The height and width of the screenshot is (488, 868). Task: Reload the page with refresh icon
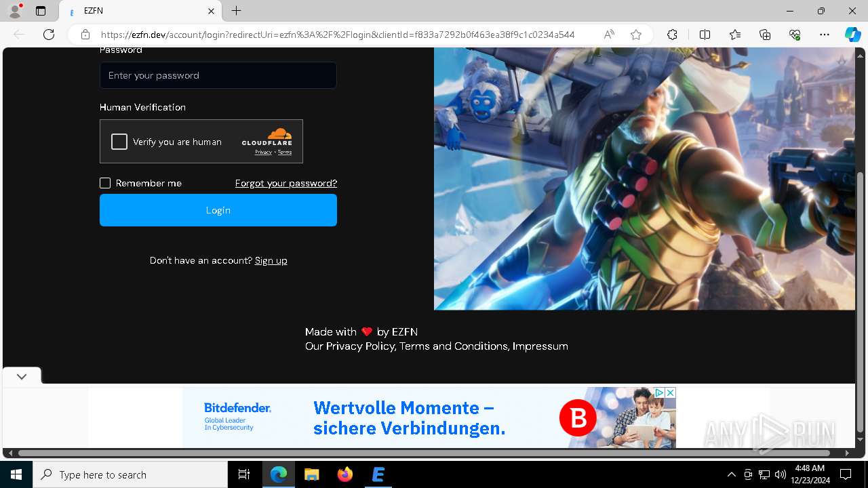tap(49, 35)
